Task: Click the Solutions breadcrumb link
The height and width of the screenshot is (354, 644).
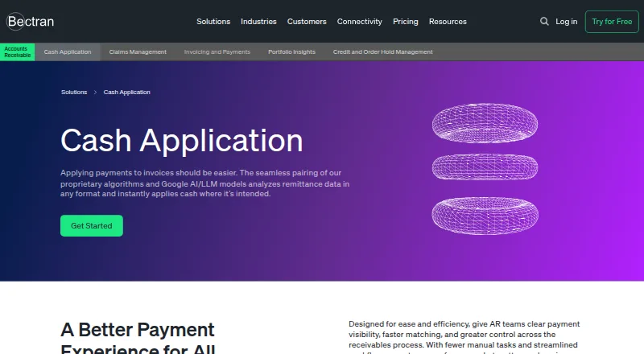Action: [x=74, y=92]
